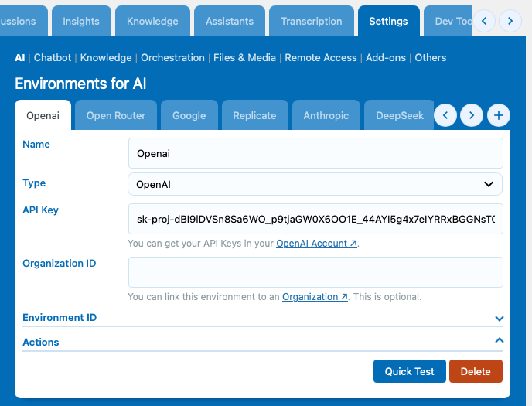
Task: Open the Type dropdown showing OpenAI
Action: coord(315,184)
